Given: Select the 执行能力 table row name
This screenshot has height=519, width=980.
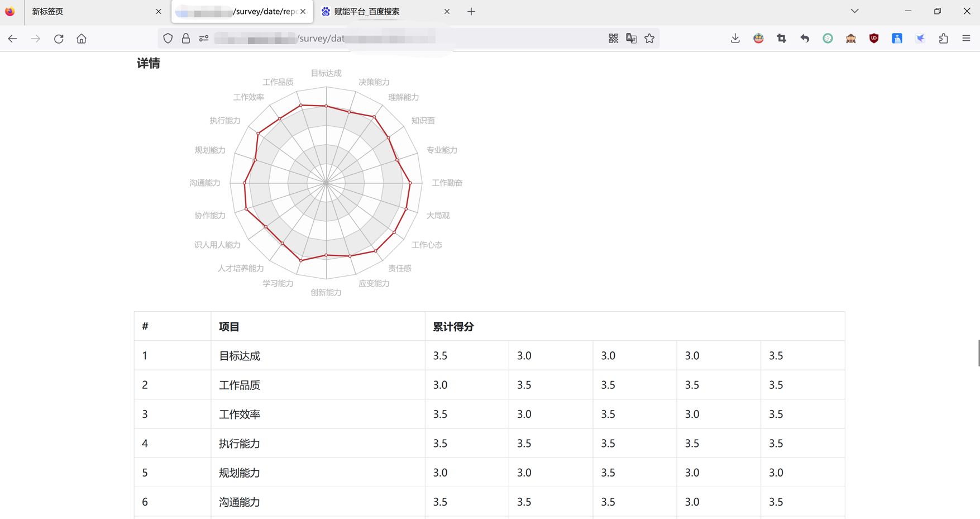Looking at the screenshot, I should [240, 444].
